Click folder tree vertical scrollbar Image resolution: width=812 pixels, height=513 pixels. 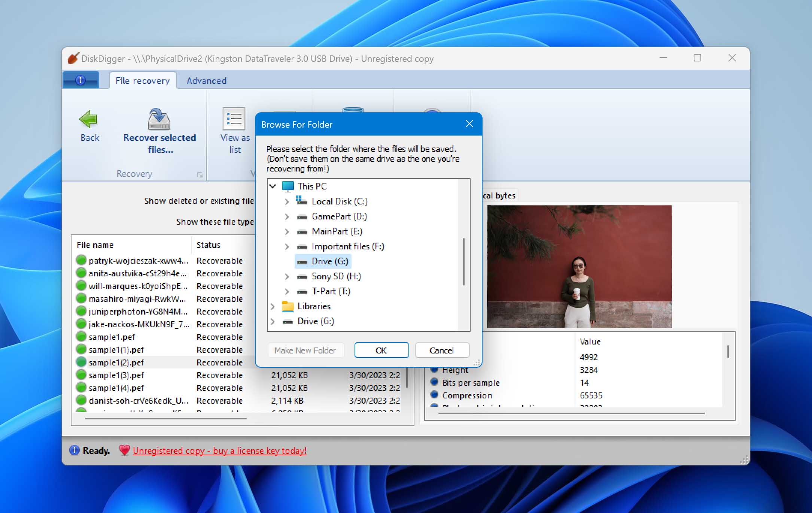click(x=464, y=262)
